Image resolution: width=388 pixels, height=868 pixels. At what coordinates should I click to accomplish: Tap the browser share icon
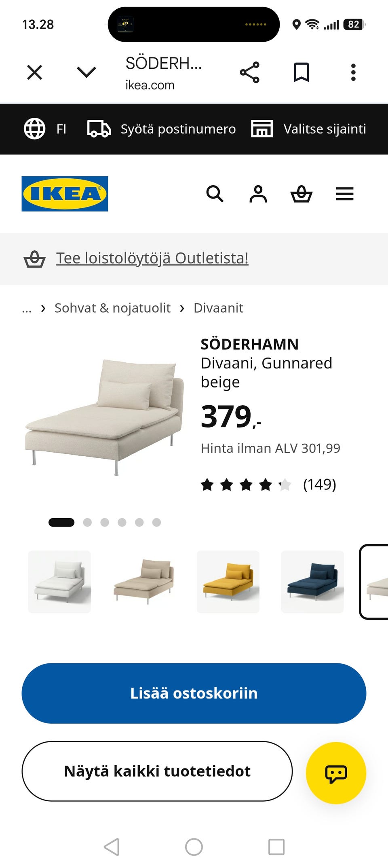pos(250,72)
